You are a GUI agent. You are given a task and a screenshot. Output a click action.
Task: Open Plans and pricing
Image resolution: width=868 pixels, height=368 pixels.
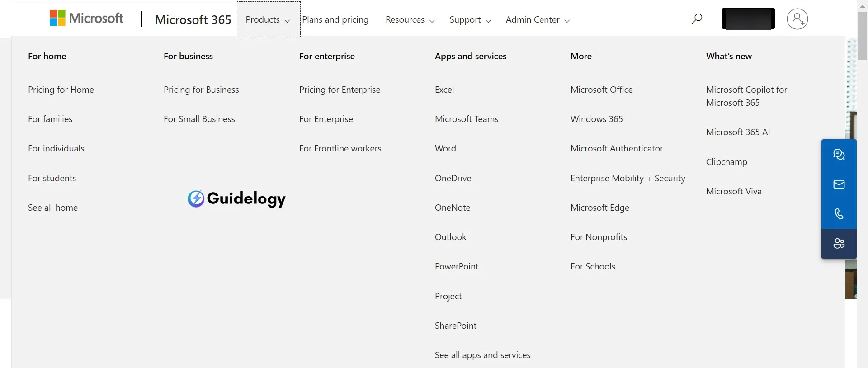(335, 19)
